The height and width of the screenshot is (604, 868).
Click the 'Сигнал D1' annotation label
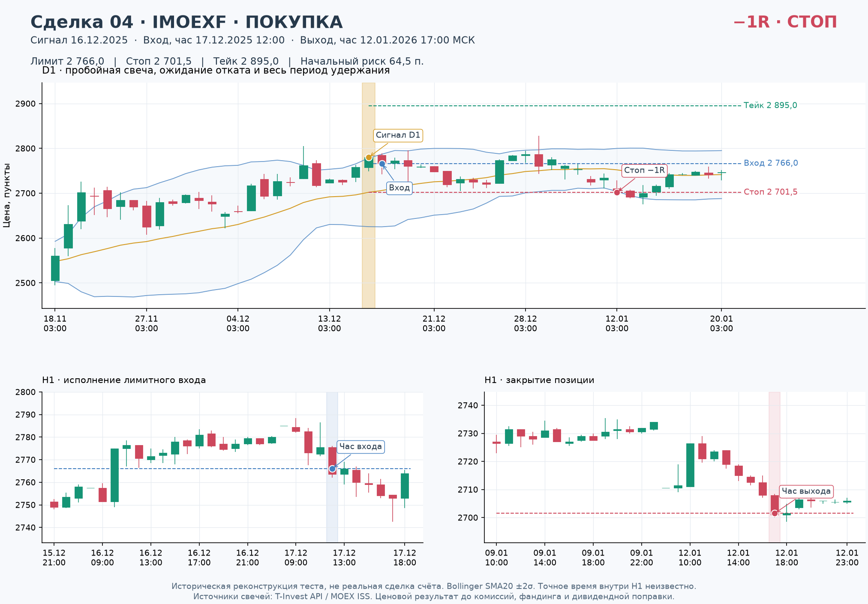(x=398, y=135)
